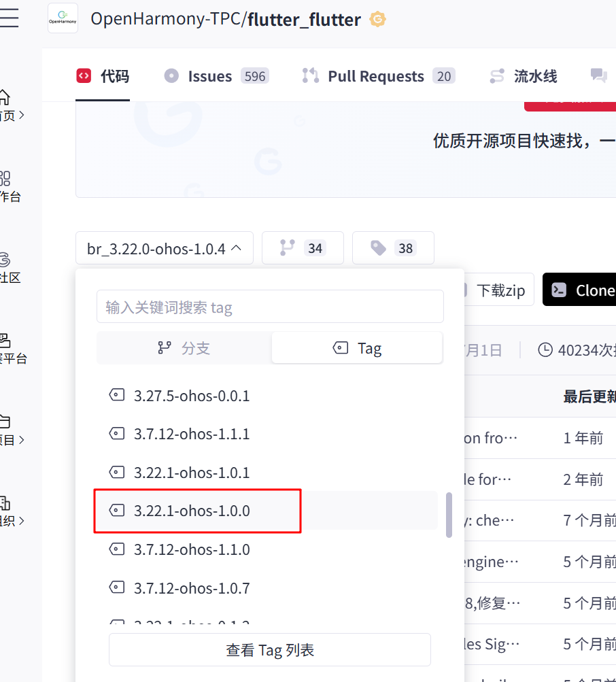Click the tag icon on the Tag tab
Image resolution: width=616 pixels, height=682 pixels.
pos(341,347)
